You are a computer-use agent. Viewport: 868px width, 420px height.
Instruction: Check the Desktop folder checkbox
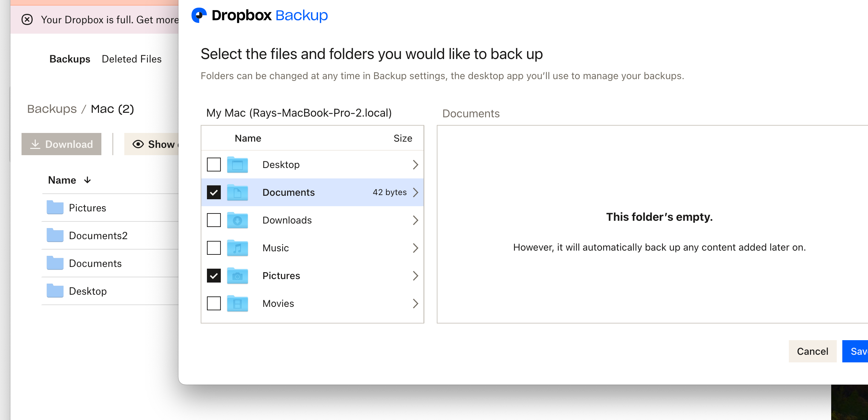click(214, 165)
